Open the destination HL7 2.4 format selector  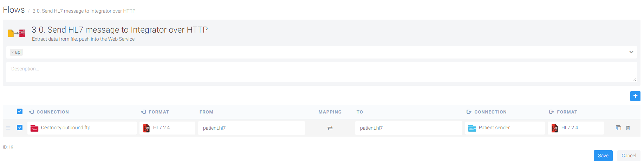[576, 128]
